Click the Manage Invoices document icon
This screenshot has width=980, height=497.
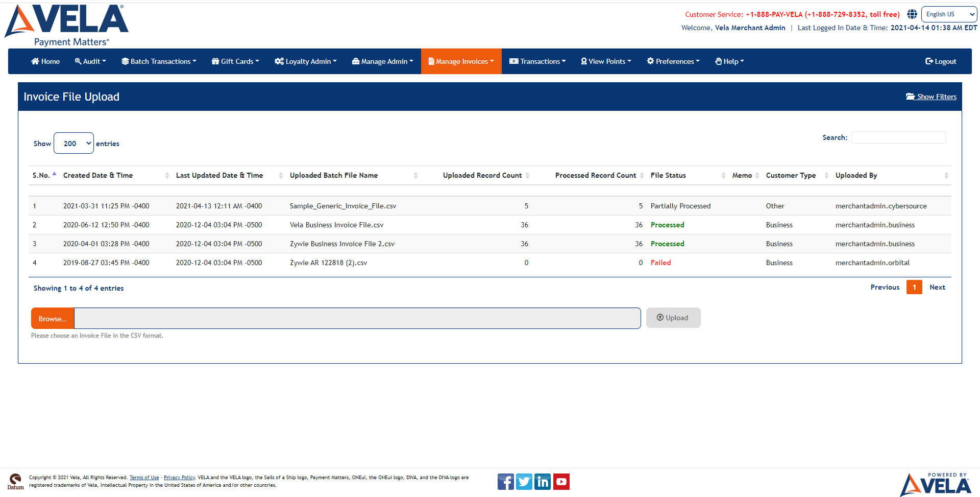point(431,61)
